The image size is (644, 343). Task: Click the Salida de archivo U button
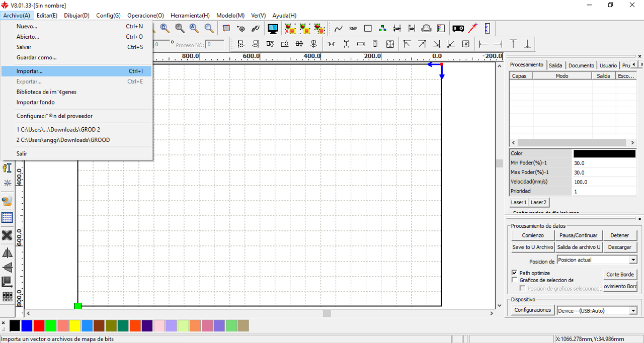tap(579, 247)
